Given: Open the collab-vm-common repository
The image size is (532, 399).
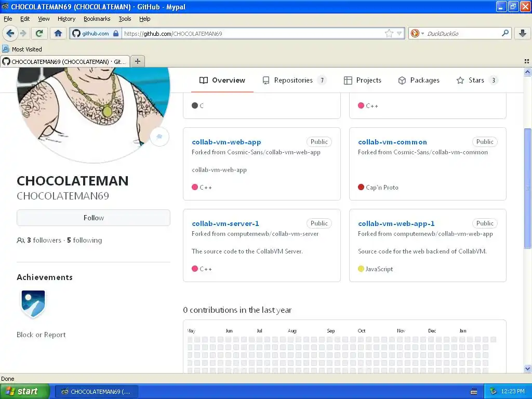Looking at the screenshot, I should point(393,142).
